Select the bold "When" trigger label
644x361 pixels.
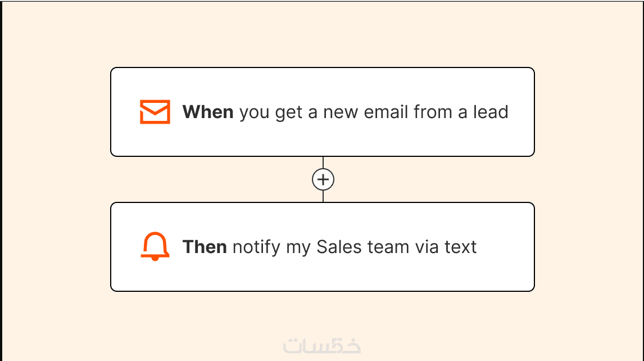208,112
